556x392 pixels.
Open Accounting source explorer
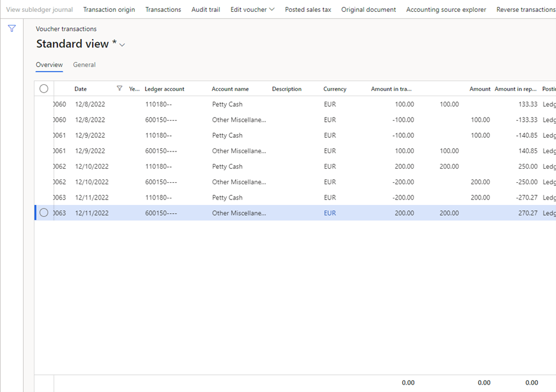[x=446, y=10]
